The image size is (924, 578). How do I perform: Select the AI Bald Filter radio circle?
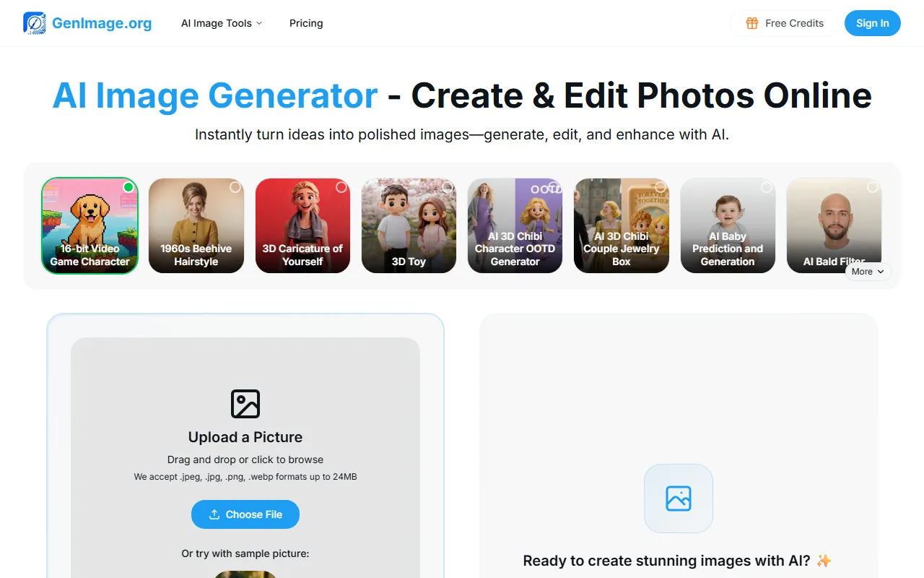[873, 187]
